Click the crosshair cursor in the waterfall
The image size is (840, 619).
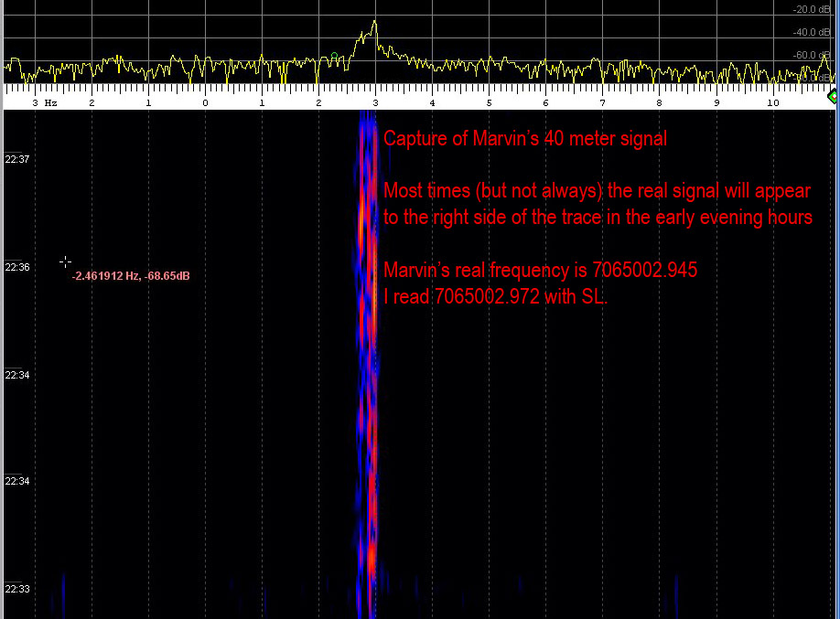pyautogui.click(x=65, y=262)
